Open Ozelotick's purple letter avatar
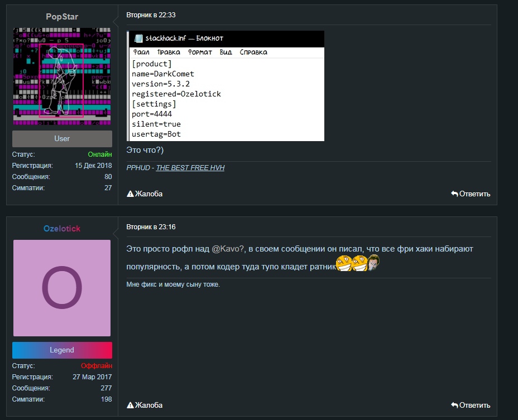Screen dimensions: 518x420 pos(62,288)
